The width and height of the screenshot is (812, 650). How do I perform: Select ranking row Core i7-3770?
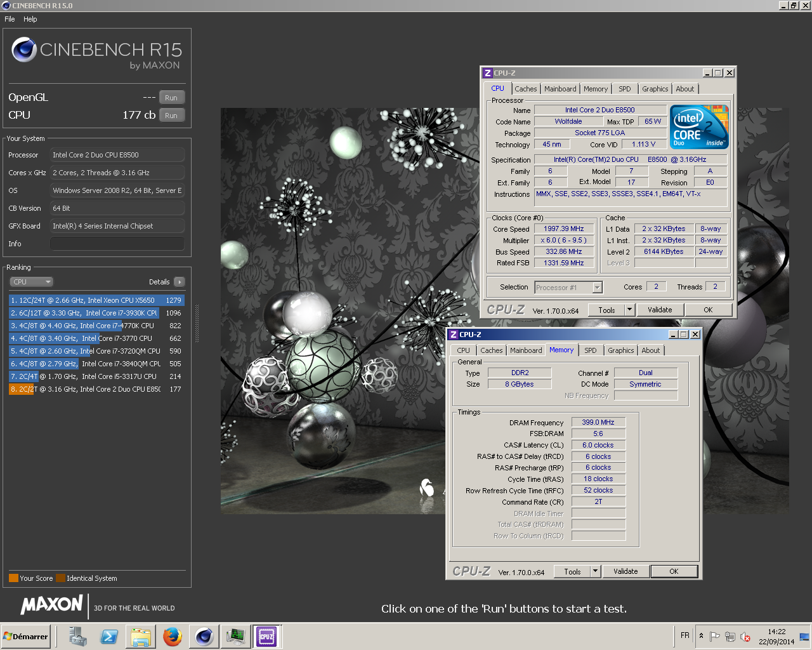[96, 338]
